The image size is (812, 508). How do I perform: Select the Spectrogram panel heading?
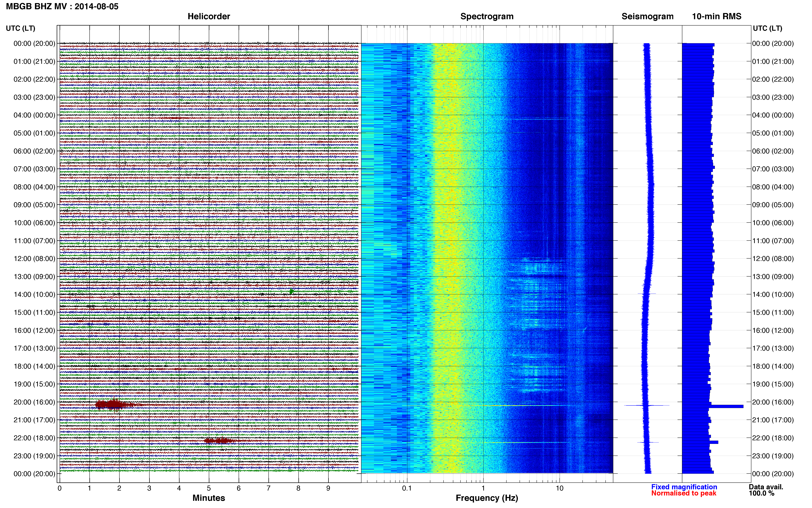[x=487, y=16]
